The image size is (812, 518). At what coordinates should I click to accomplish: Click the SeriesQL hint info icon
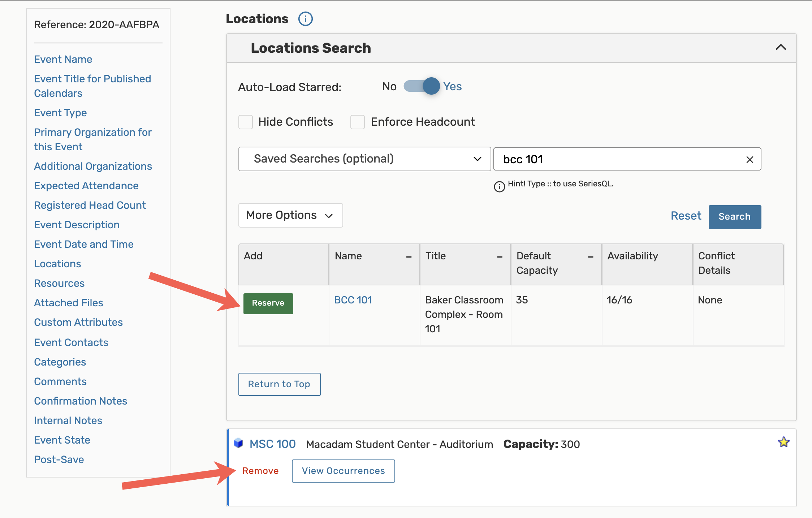[x=499, y=186]
